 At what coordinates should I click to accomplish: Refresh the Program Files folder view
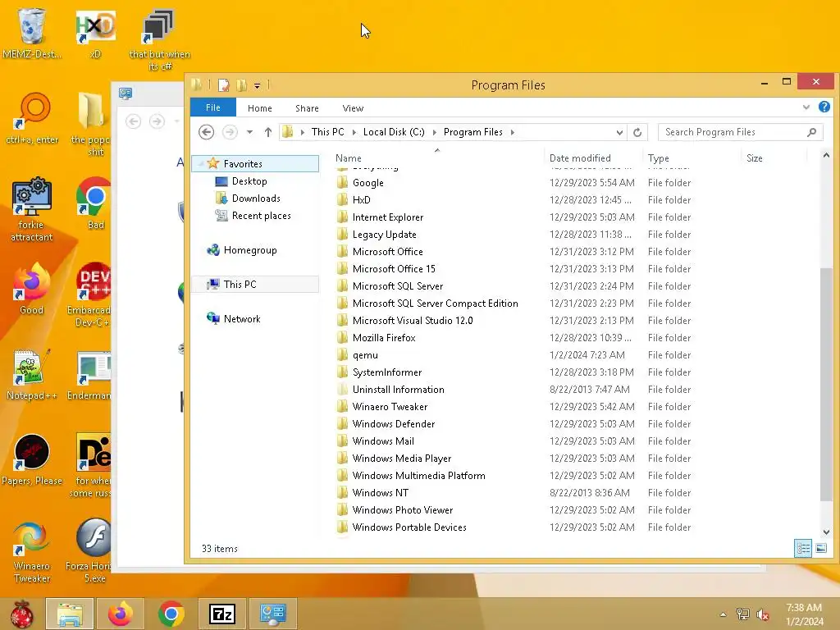pos(637,132)
